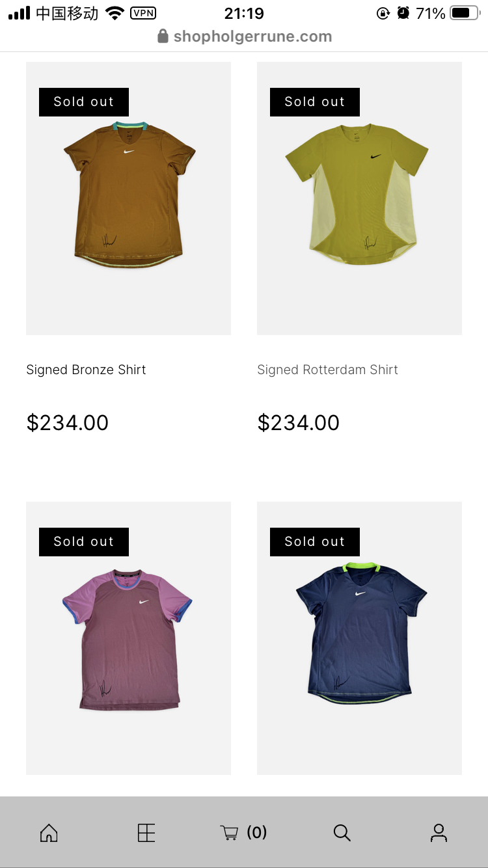Tap the Home icon in bottom bar
The height and width of the screenshot is (868, 488).
pyautogui.click(x=49, y=832)
